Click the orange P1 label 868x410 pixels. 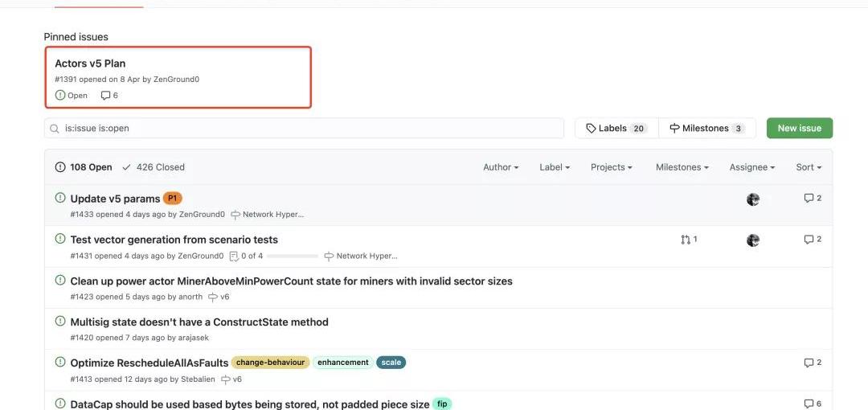point(172,199)
